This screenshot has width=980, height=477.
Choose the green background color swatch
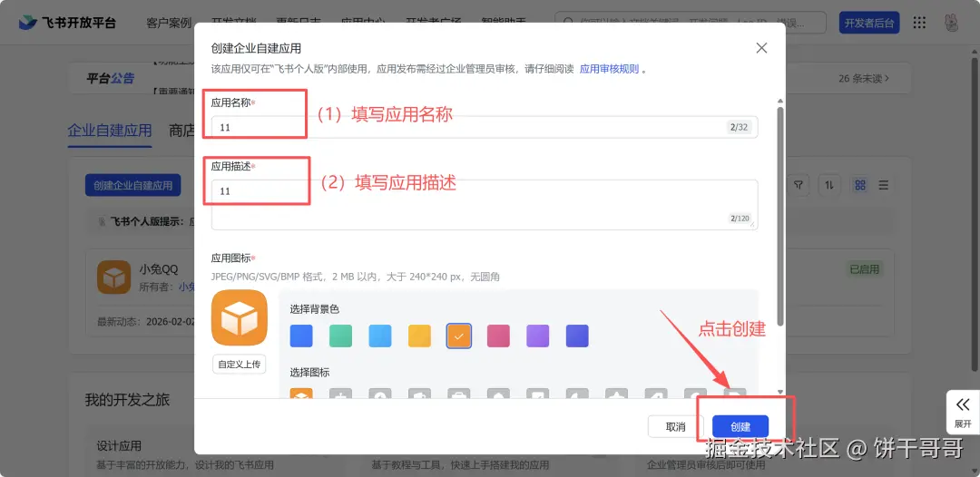(x=340, y=336)
